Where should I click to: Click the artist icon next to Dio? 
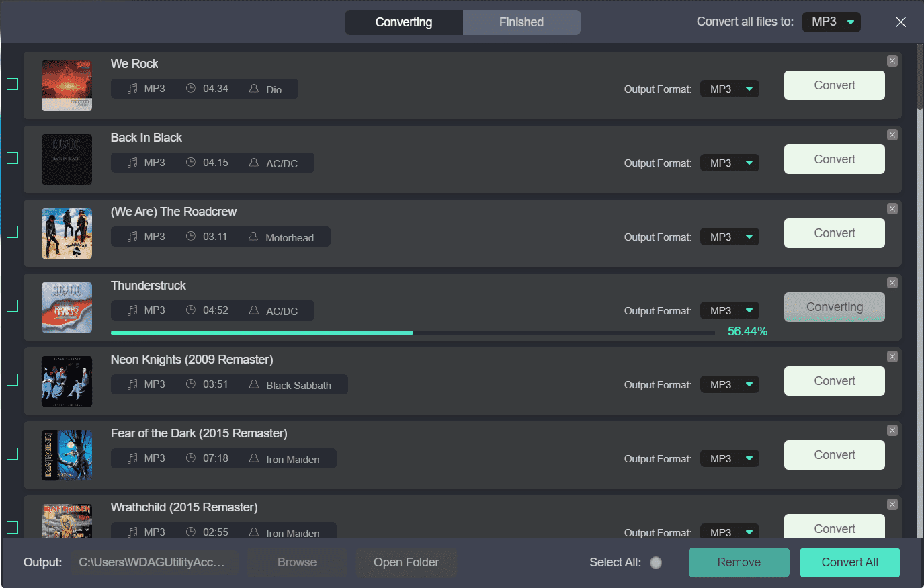click(x=254, y=89)
